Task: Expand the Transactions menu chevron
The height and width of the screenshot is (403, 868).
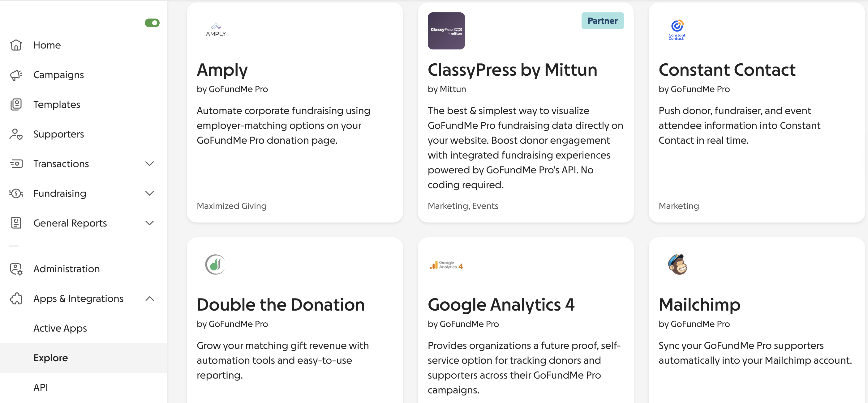Action: 149,163
